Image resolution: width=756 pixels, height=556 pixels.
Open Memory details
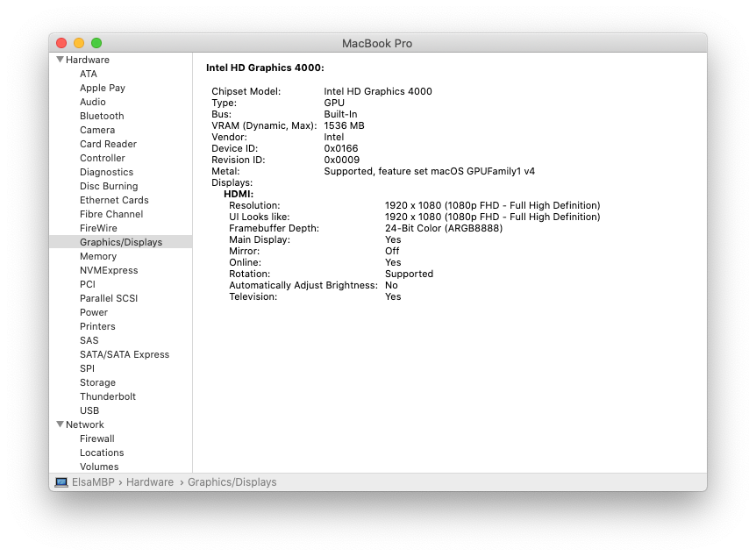tap(98, 256)
